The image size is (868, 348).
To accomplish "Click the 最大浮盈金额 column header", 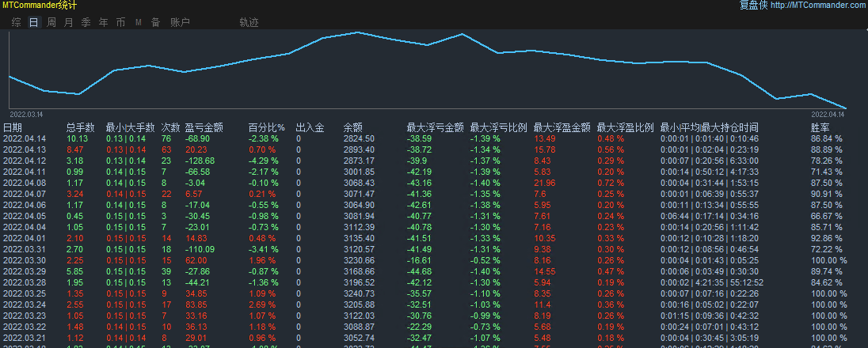I will [562, 128].
